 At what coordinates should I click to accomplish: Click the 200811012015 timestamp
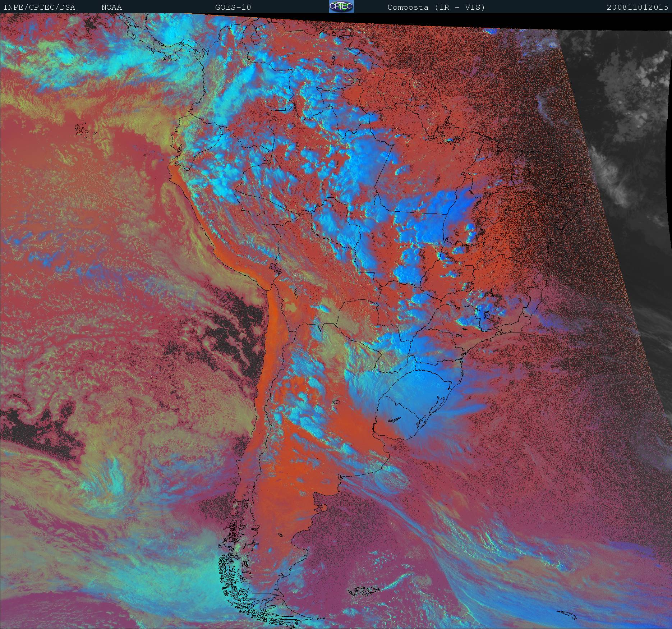coord(637,7)
